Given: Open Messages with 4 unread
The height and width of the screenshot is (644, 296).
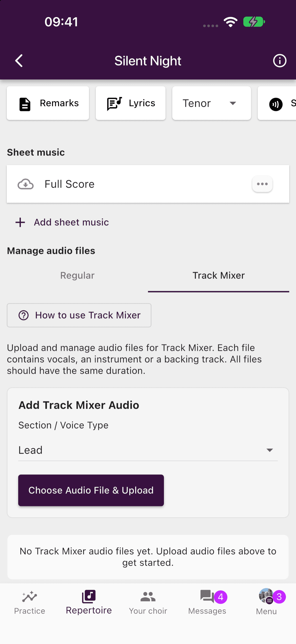Looking at the screenshot, I should [207, 602].
